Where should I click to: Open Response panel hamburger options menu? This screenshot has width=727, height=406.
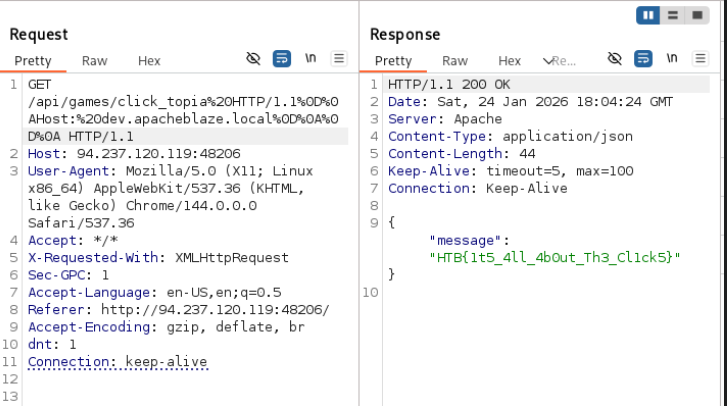pos(700,60)
